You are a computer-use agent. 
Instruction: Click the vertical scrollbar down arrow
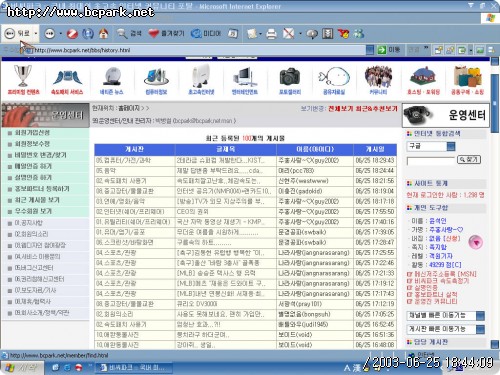[x=495, y=345]
